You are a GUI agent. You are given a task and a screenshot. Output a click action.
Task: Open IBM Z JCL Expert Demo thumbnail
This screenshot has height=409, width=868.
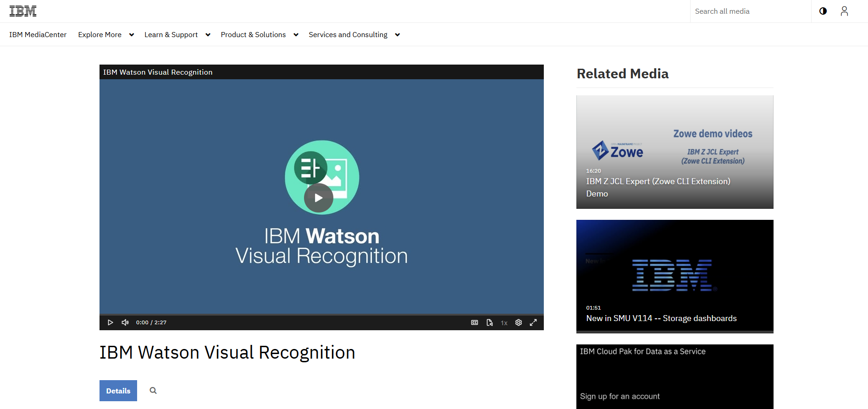(675, 152)
